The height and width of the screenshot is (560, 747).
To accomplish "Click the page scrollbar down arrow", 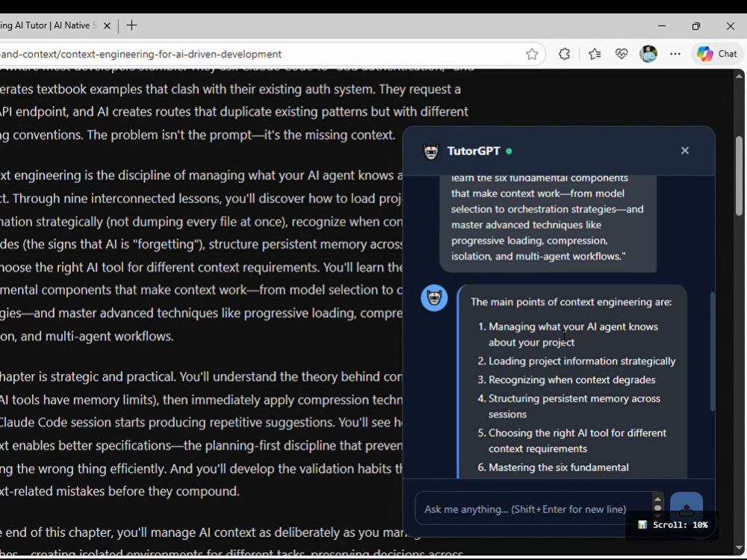I will (x=739, y=548).
